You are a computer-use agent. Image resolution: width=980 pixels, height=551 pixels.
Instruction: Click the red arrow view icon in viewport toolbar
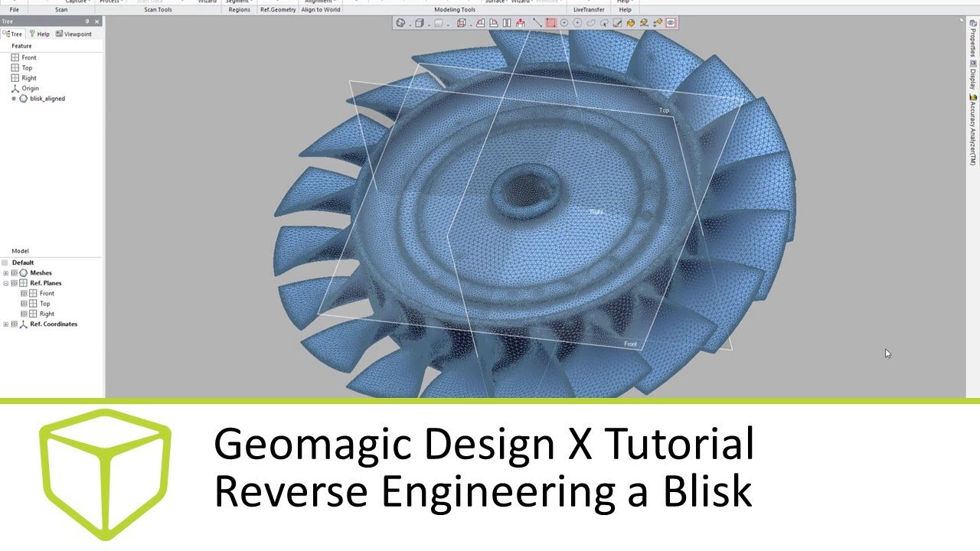coord(521,23)
